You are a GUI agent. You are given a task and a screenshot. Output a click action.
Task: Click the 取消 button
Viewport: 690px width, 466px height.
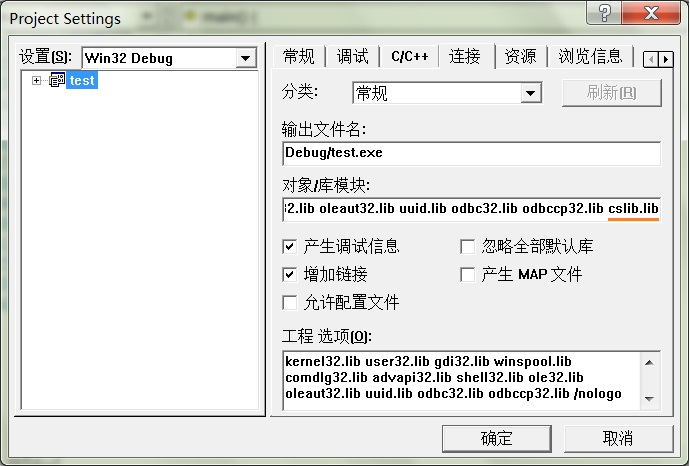coord(618,438)
